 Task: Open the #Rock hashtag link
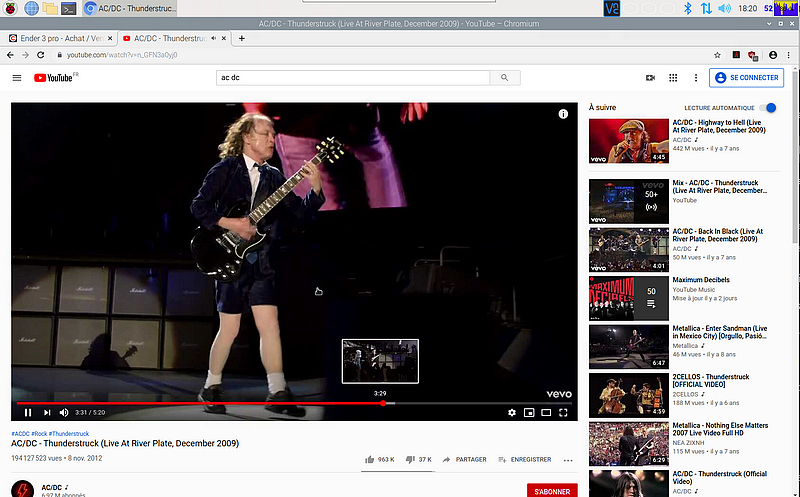tap(39, 434)
